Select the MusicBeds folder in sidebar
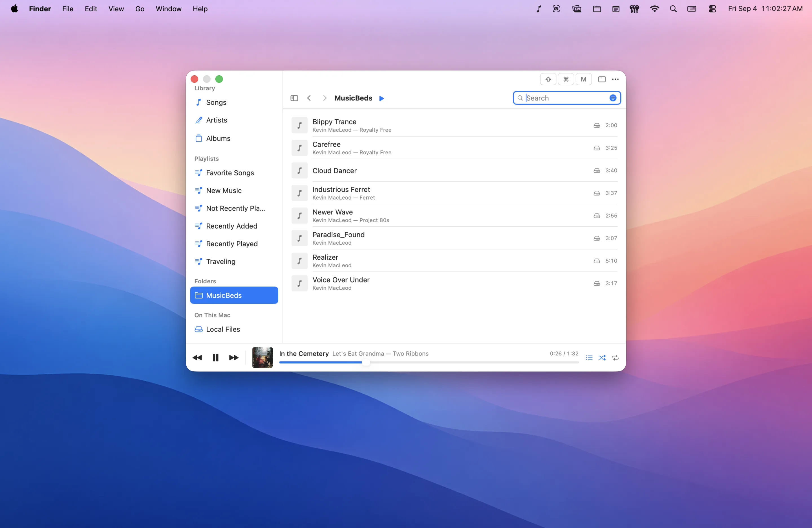 [234, 295]
